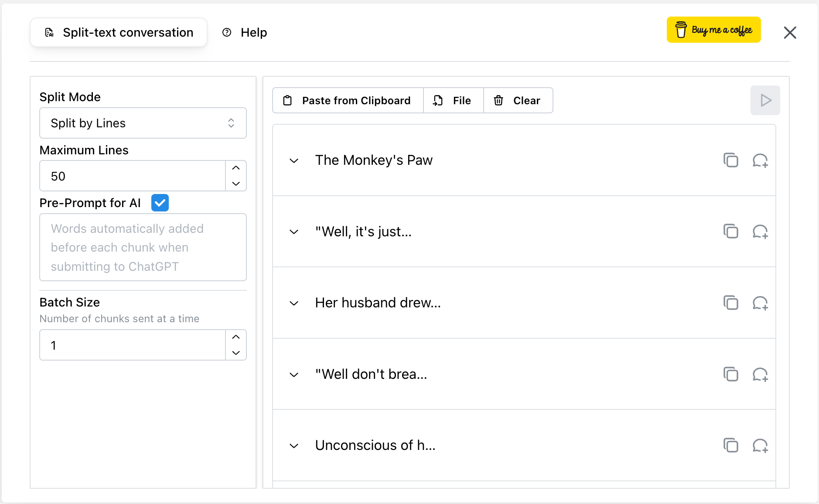Send "Unconscious of h..." chunk to chat

tap(760, 445)
